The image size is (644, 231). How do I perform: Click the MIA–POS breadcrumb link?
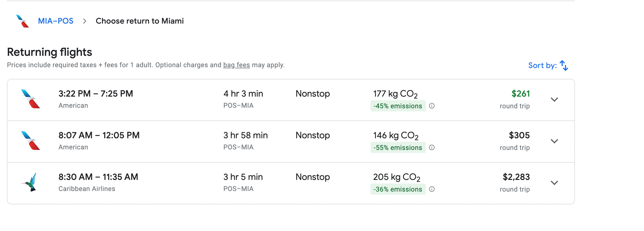point(55,21)
